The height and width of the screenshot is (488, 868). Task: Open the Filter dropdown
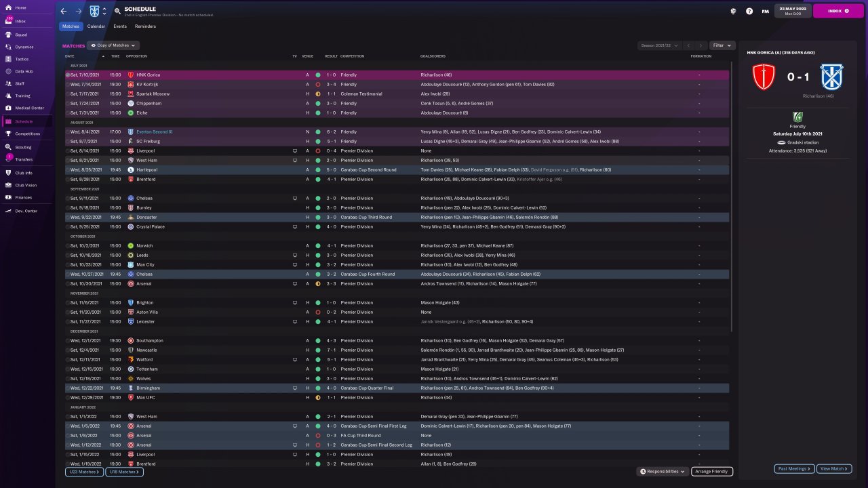pyautogui.click(x=722, y=45)
